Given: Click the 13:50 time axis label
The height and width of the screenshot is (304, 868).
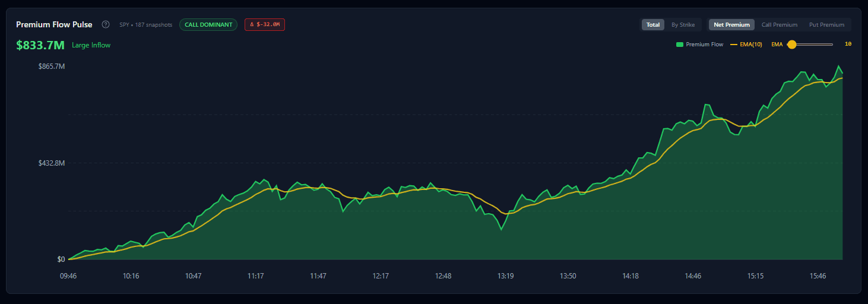Looking at the screenshot, I should (568, 276).
